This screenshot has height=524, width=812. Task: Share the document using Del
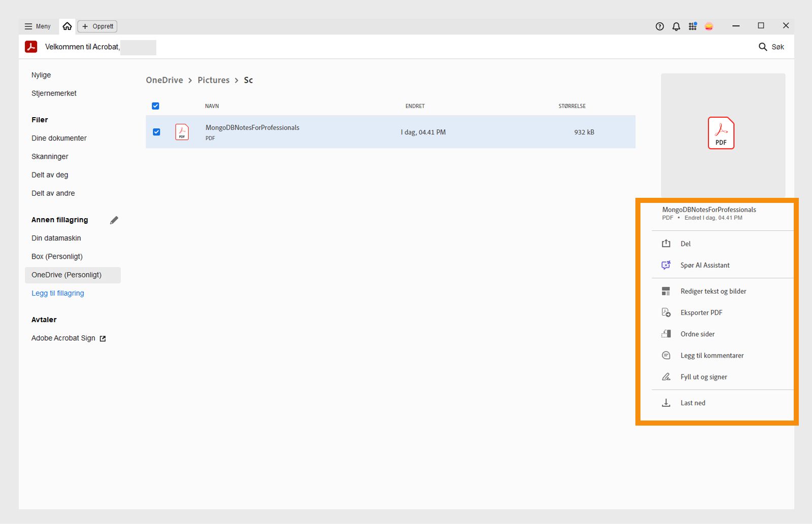(x=685, y=243)
